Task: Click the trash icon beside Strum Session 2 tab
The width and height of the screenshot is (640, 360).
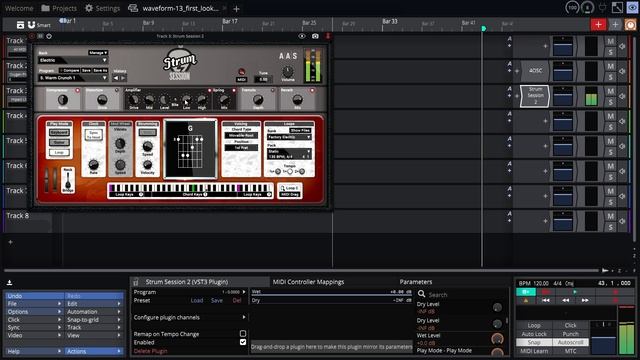Action: tap(136, 282)
